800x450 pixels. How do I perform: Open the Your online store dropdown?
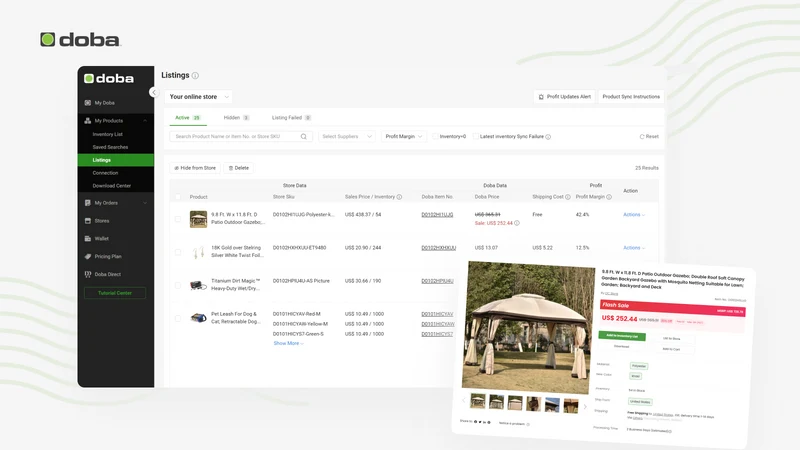click(x=198, y=97)
